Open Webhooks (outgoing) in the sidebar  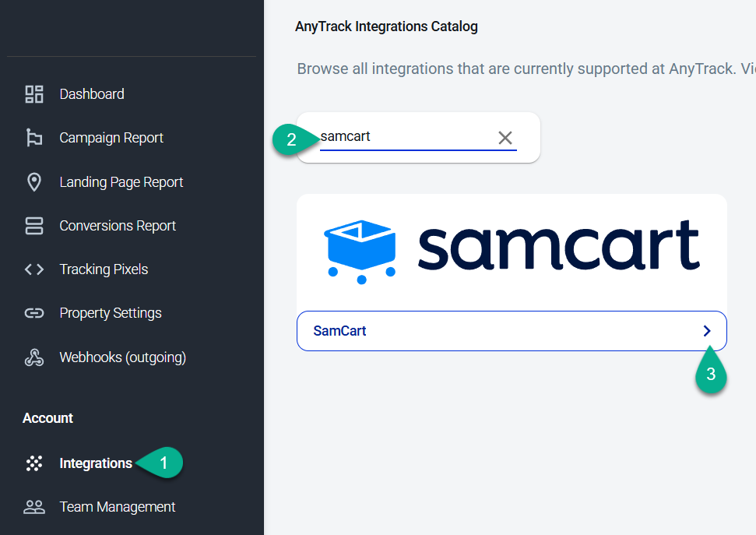tap(122, 357)
